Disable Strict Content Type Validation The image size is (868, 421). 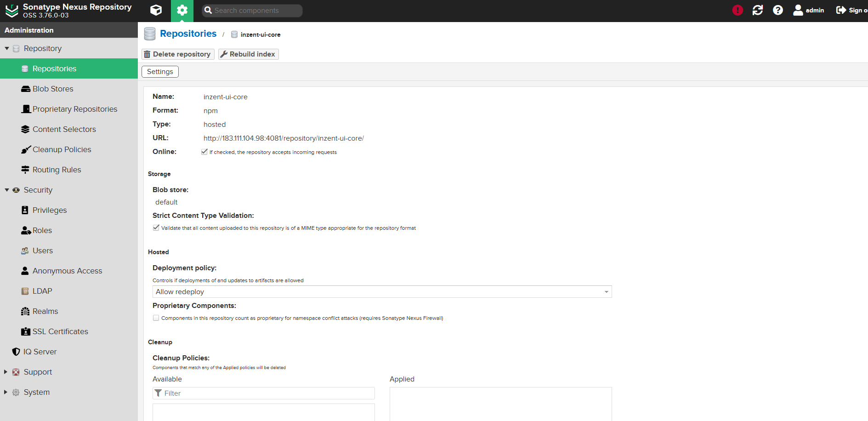[x=156, y=227]
